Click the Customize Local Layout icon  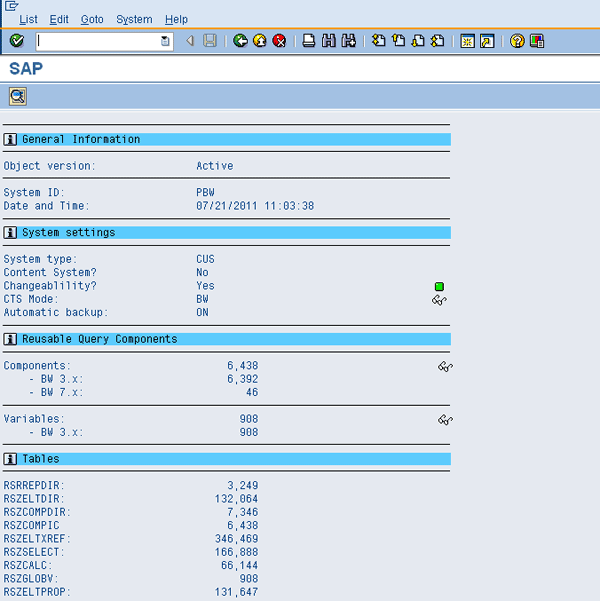pos(536,41)
